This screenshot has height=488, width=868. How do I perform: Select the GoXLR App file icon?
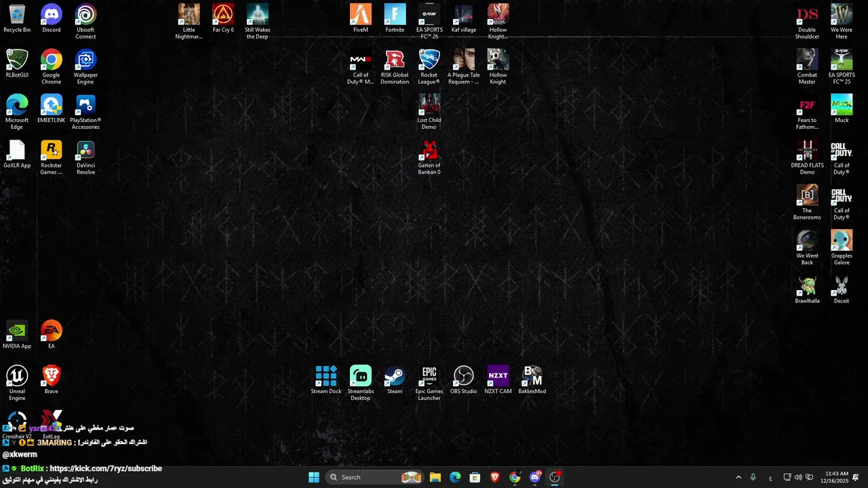click(17, 154)
